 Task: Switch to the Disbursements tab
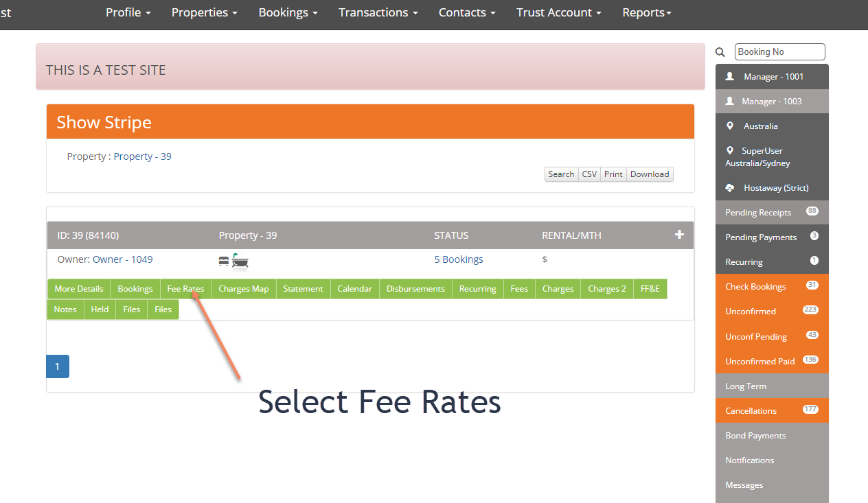pos(415,289)
